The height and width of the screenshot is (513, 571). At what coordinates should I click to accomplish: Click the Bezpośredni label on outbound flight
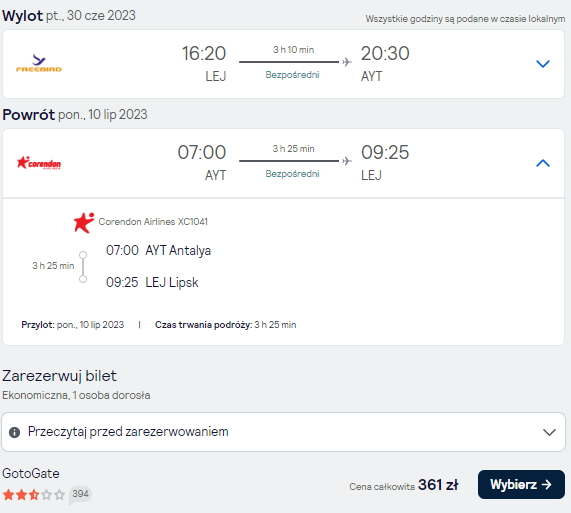(x=292, y=75)
